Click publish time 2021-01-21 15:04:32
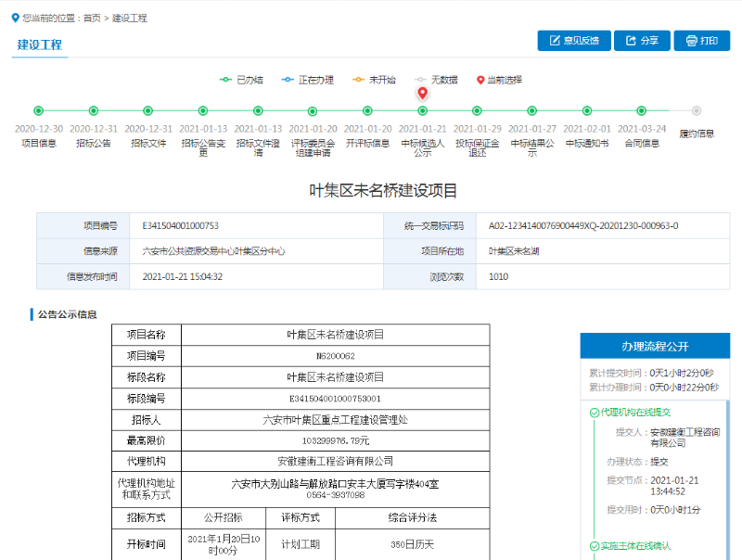 click(182, 276)
